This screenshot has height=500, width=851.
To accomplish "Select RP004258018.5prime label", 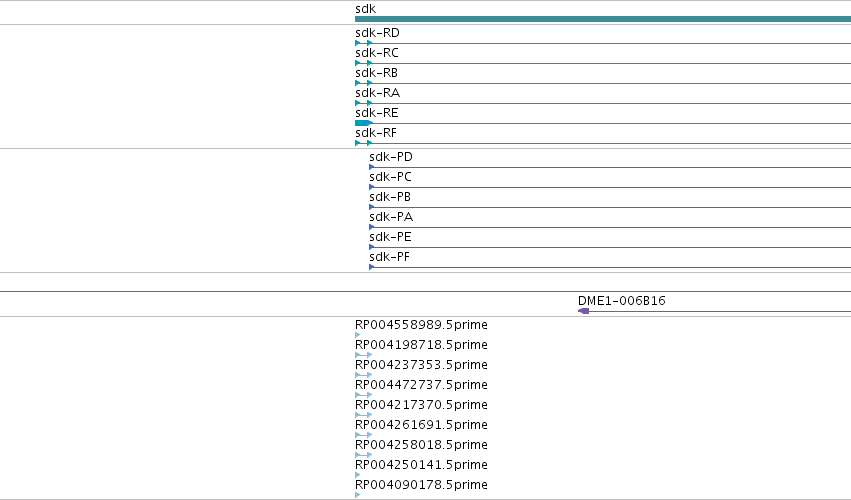I will [421, 445].
